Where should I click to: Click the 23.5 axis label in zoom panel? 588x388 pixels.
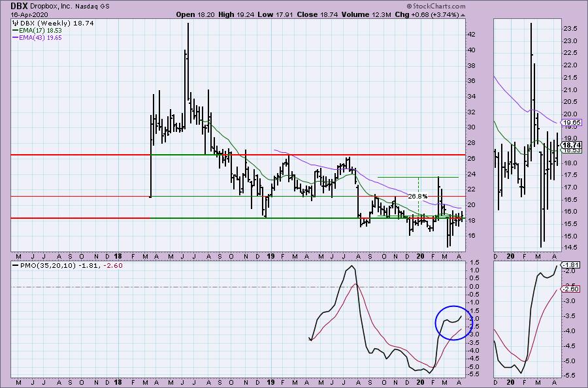(570, 29)
